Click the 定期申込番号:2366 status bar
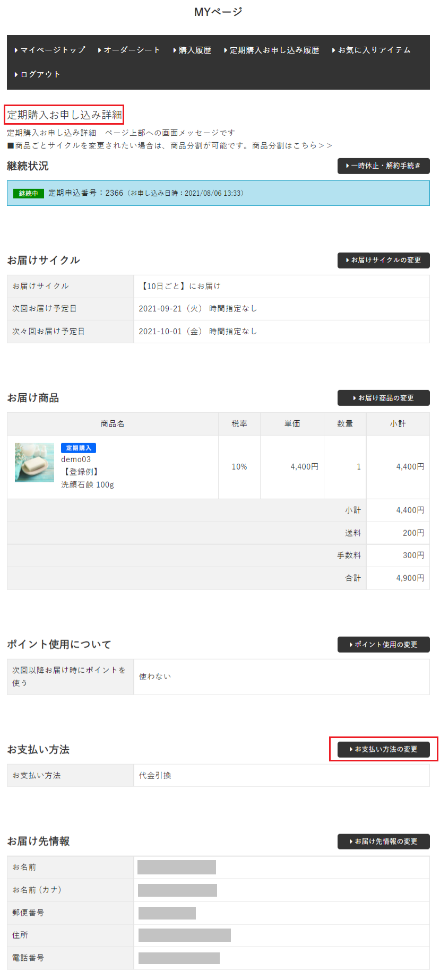Viewport: 440px width, 980px height. pos(146,193)
